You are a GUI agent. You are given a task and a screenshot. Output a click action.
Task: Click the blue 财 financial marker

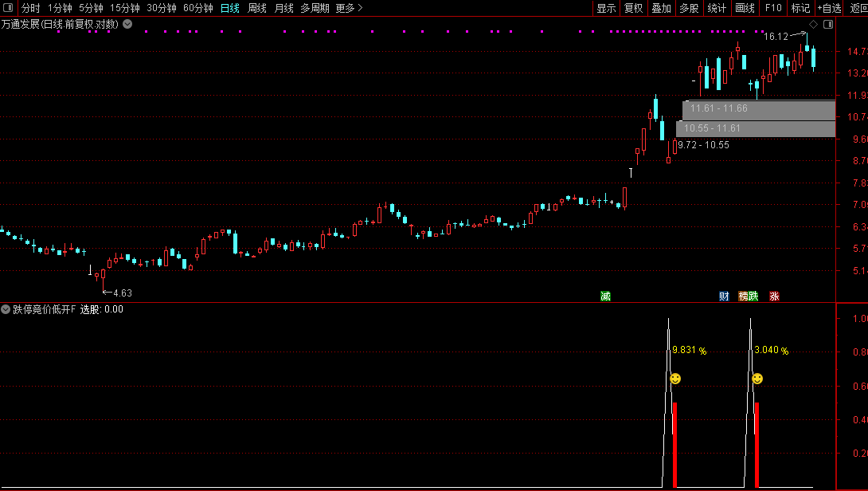(x=724, y=296)
